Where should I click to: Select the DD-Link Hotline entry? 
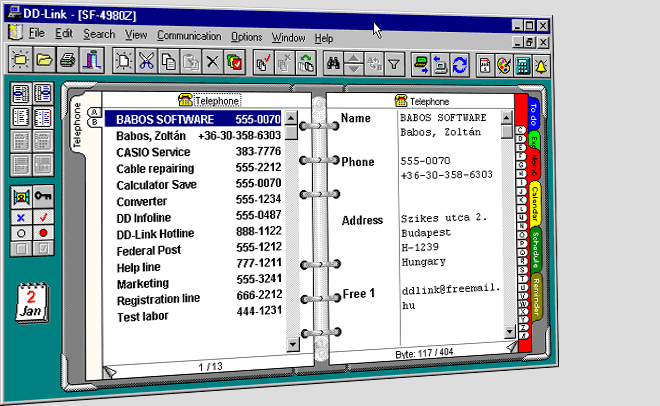pos(163,233)
